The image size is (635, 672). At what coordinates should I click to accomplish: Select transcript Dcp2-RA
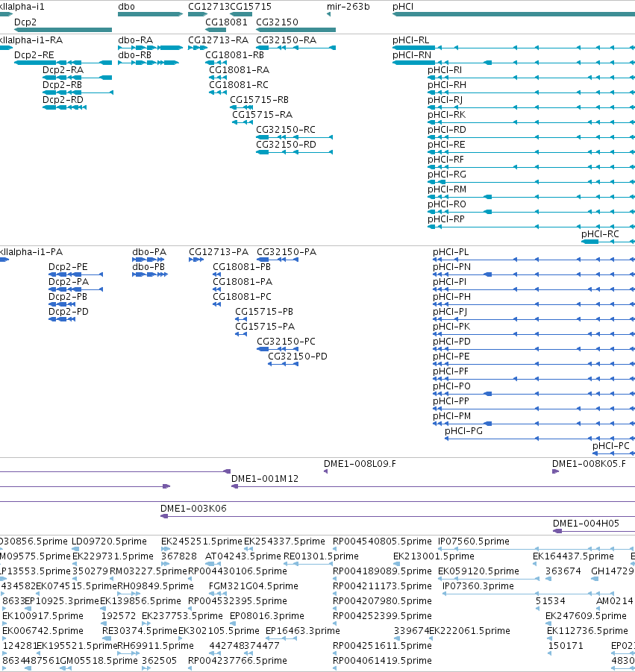(63, 70)
